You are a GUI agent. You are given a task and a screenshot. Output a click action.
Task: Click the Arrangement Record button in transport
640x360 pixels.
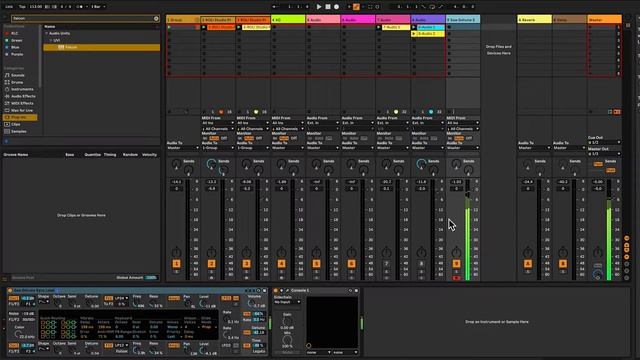tap(336, 7)
